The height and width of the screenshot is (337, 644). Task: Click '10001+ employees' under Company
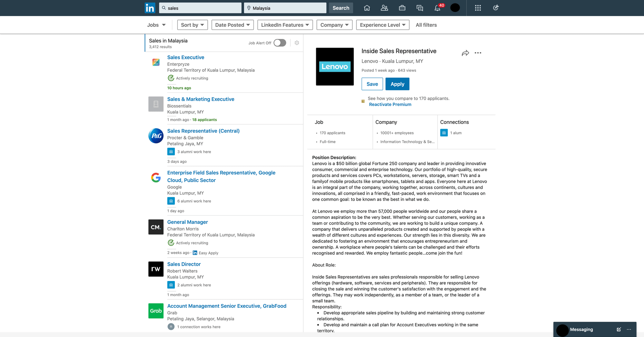(x=397, y=133)
